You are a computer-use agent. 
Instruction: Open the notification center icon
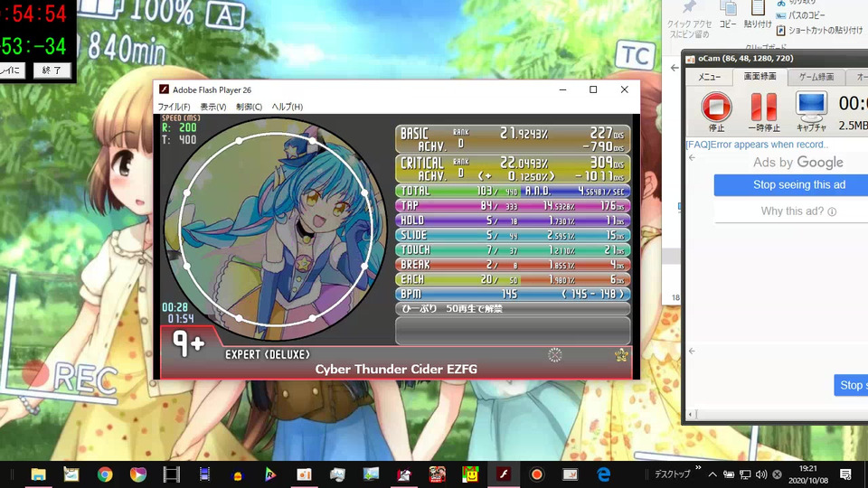coord(845,474)
